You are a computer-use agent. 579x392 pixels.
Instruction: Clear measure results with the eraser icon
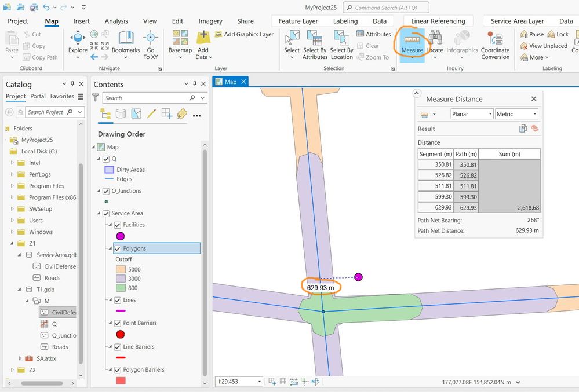pyautogui.click(x=534, y=129)
